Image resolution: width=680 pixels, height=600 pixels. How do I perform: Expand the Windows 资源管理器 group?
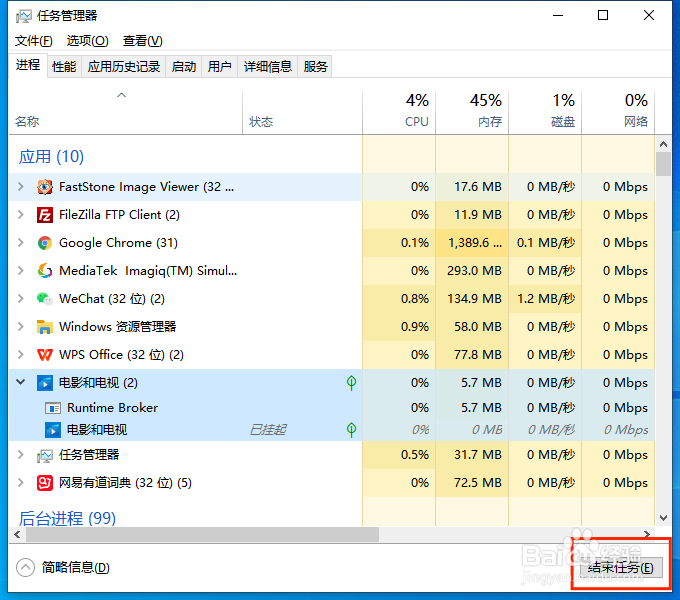point(20,327)
